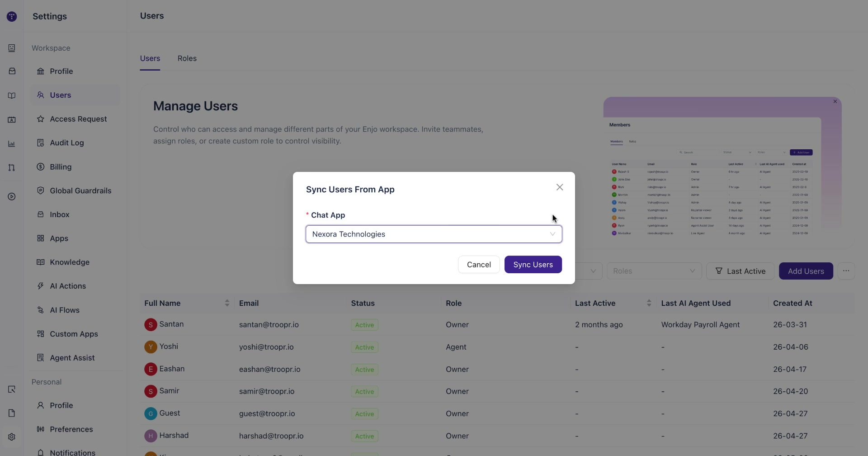The height and width of the screenshot is (456, 868).
Task: Cancel the sync users dialog
Action: 479,265
